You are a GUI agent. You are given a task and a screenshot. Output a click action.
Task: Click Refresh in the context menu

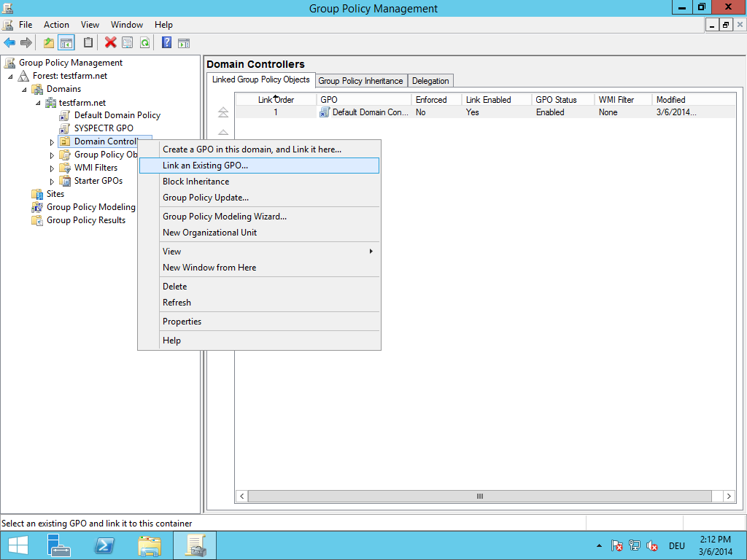click(259, 303)
